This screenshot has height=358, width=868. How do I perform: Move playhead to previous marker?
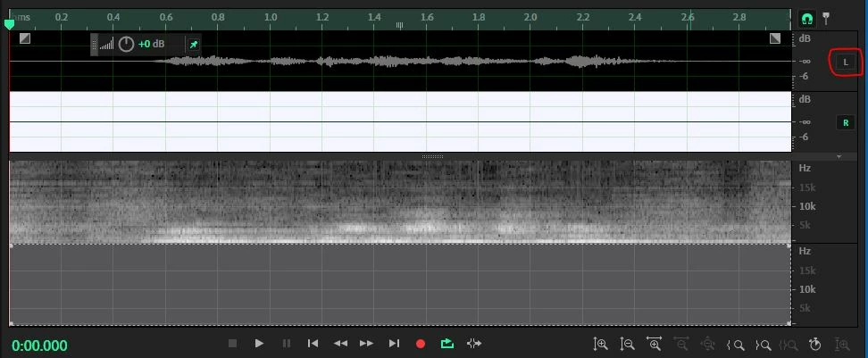[x=313, y=344]
